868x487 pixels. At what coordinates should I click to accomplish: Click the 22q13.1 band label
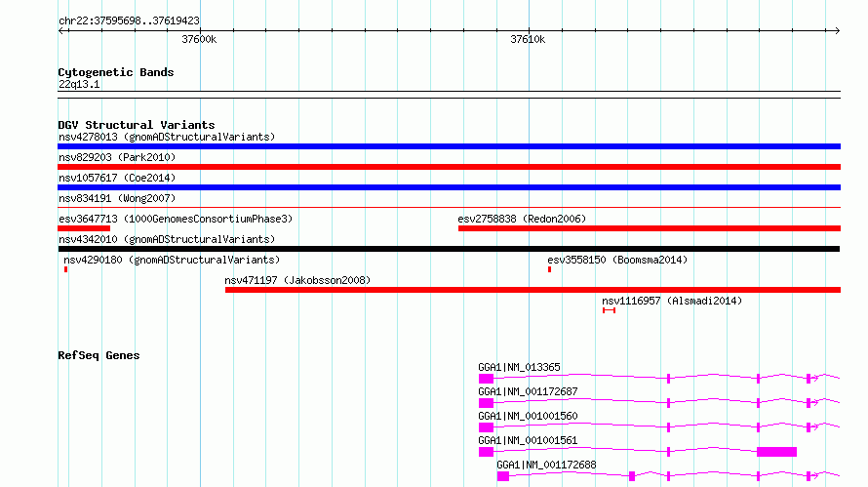pos(79,84)
